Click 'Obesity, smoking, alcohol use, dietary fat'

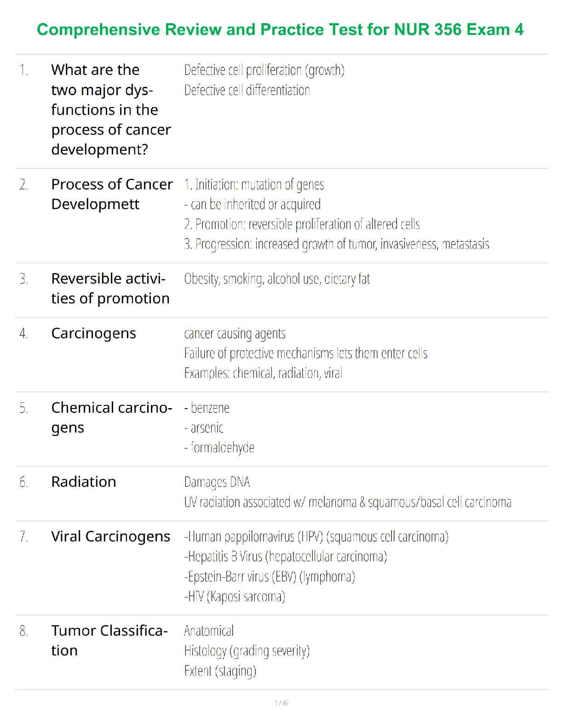click(277, 279)
